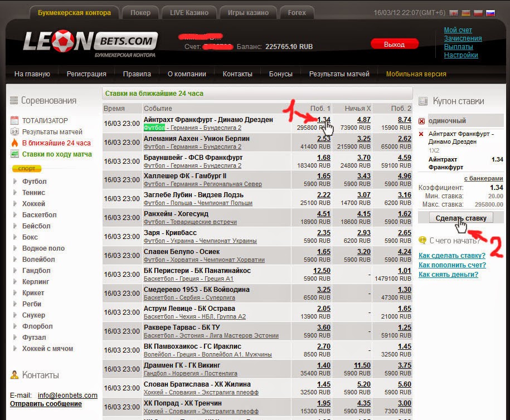
Task: Open Мобильная версия menu item
Action: tap(416, 74)
